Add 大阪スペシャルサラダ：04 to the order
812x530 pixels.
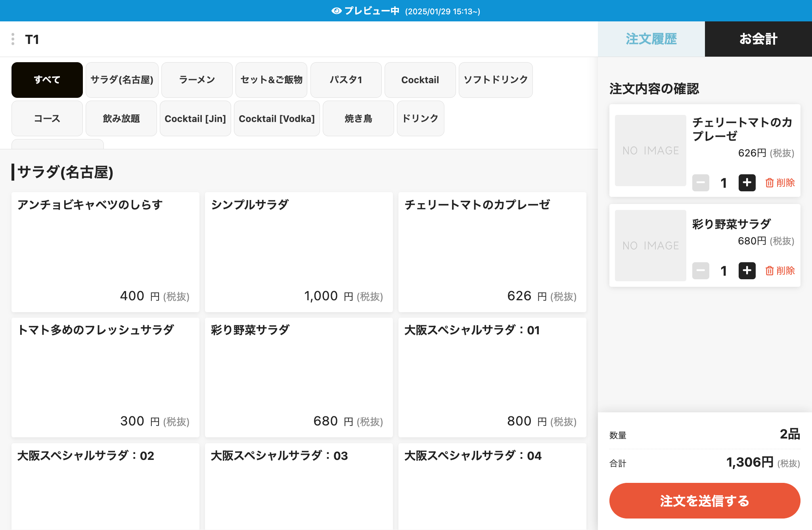pos(492,486)
